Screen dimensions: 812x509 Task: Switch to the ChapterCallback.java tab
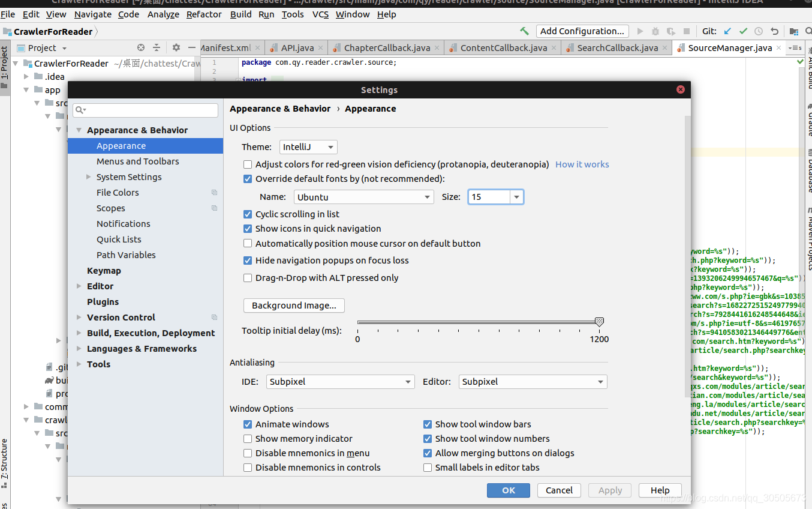coord(387,48)
